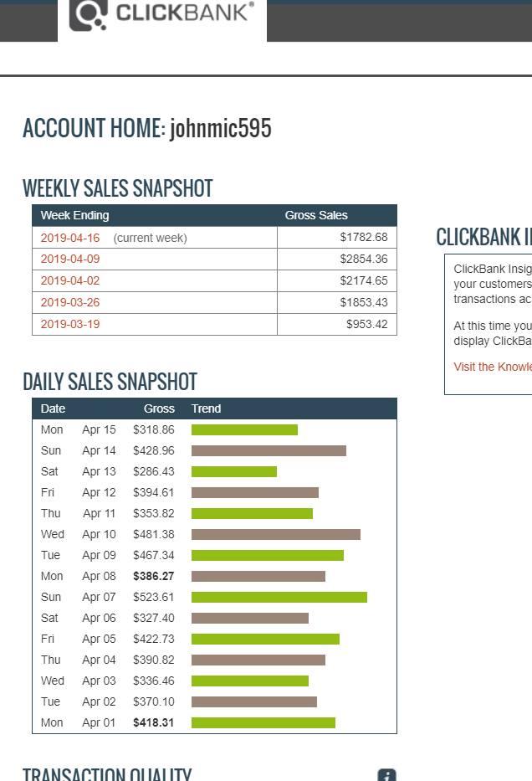Click the Daily Sales Snapshot heading
The image size is (532, 781).
coord(110,382)
